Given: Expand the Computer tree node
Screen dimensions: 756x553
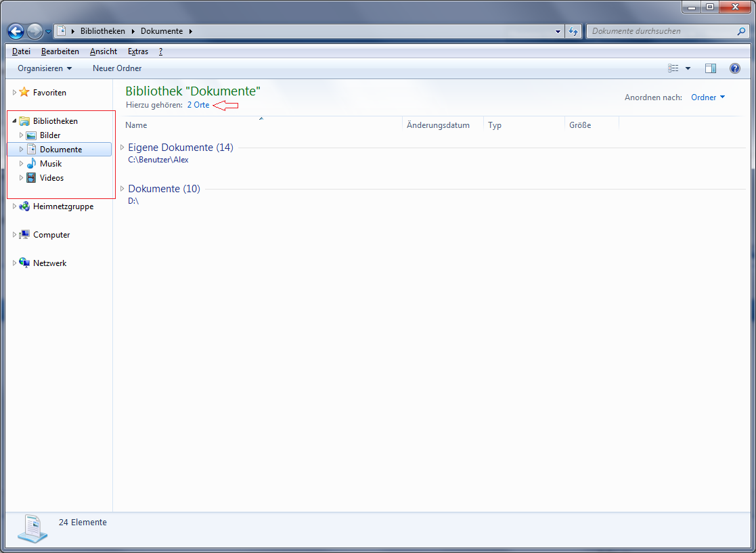Looking at the screenshot, I should [14, 235].
